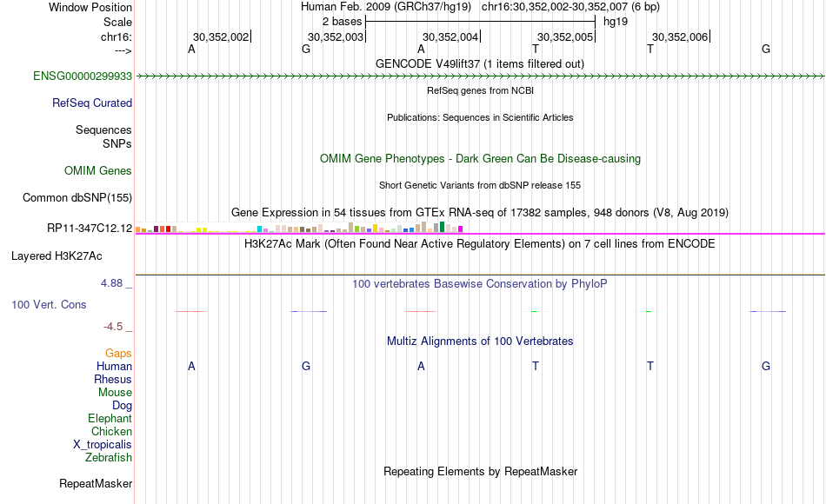Open the RefSeq Curated track label

click(x=91, y=103)
